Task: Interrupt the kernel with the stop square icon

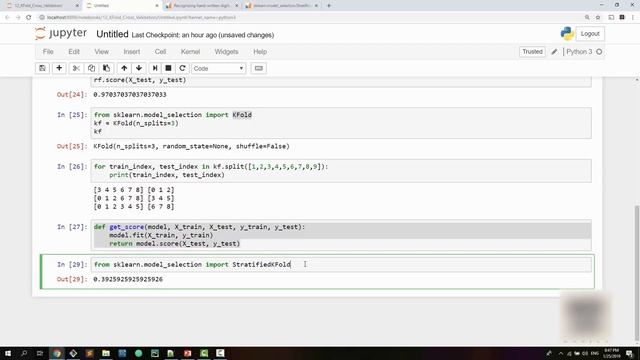Action: tap(168, 68)
